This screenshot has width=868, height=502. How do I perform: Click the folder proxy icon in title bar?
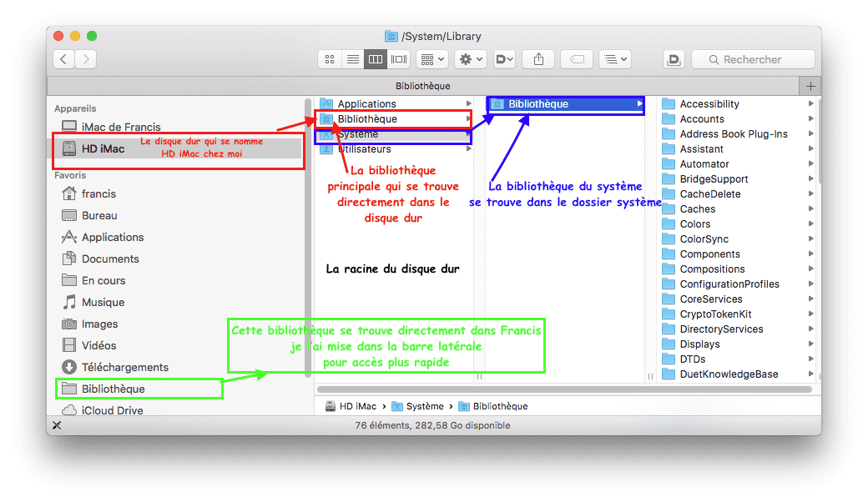pos(391,37)
